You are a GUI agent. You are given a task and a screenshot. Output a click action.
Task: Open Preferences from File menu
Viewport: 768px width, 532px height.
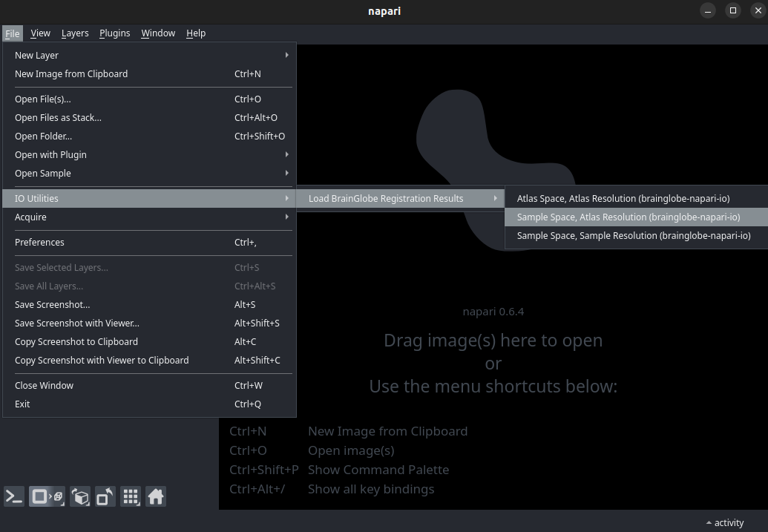pyautogui.click(x=149, y=243)
